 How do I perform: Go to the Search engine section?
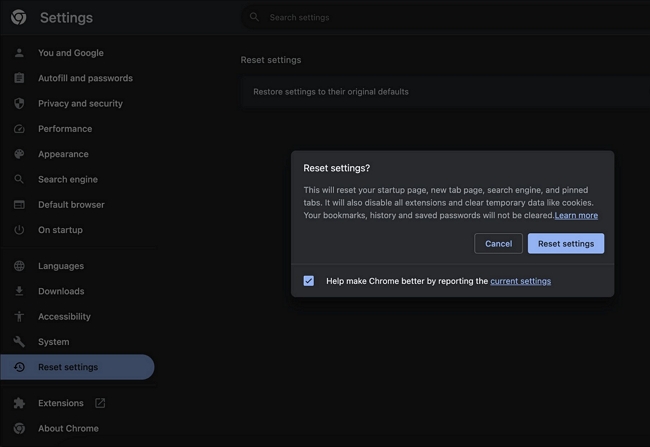point(68,179)
